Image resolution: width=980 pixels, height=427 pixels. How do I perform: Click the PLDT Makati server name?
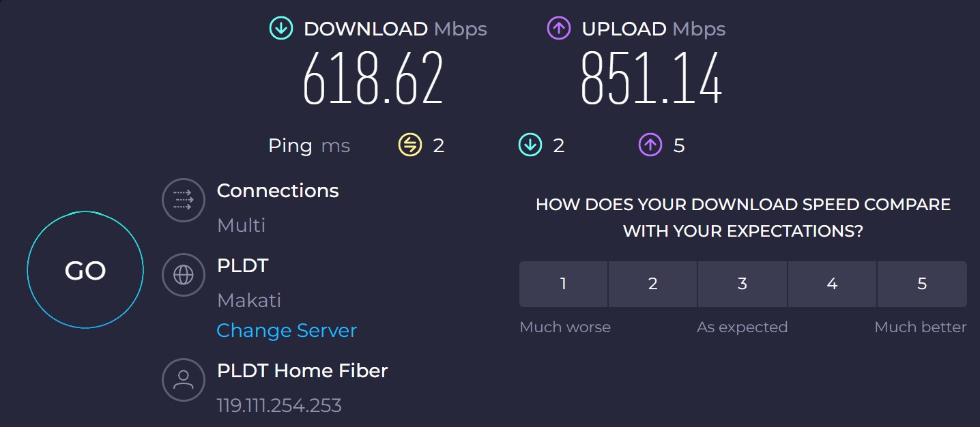tap(242, 266)
